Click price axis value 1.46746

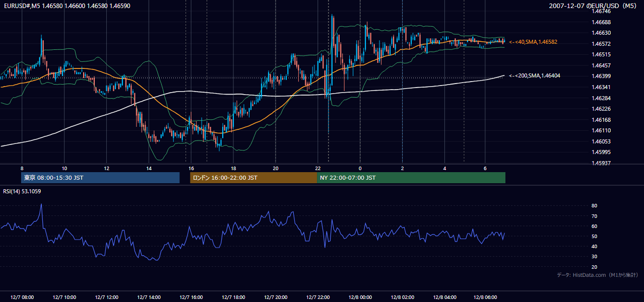601,11
